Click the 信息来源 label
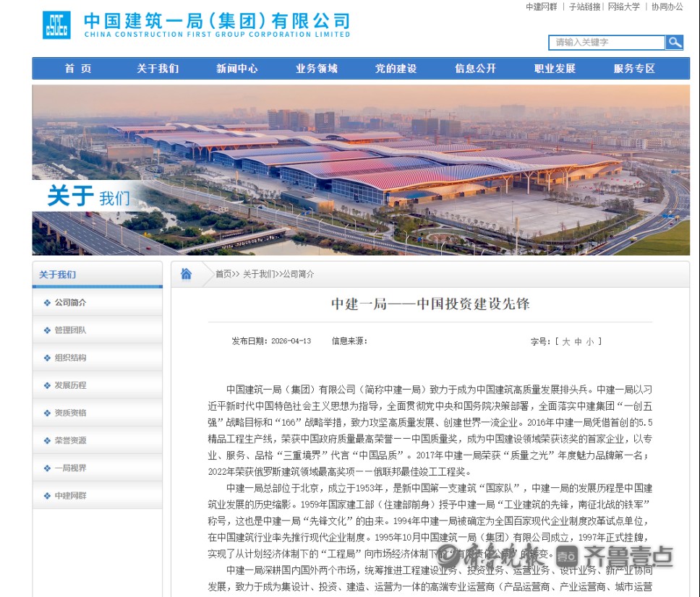700x597 pixels. tap(349, 341)
